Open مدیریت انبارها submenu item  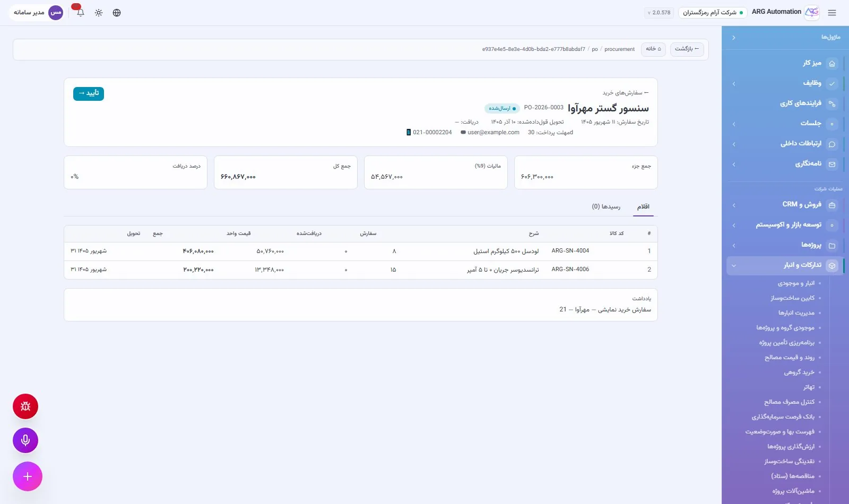[796, 313]
